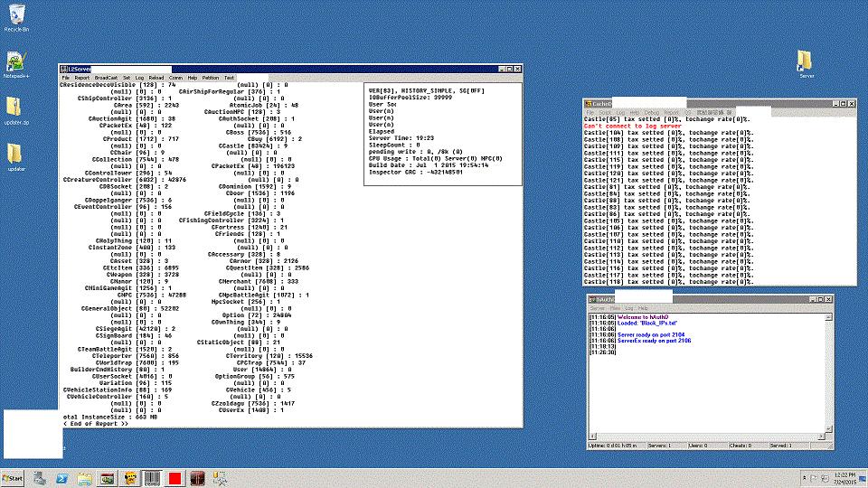Open L2Server's Help menu
The width and height of the screenshot is (868, 488).
coord(192,78)
